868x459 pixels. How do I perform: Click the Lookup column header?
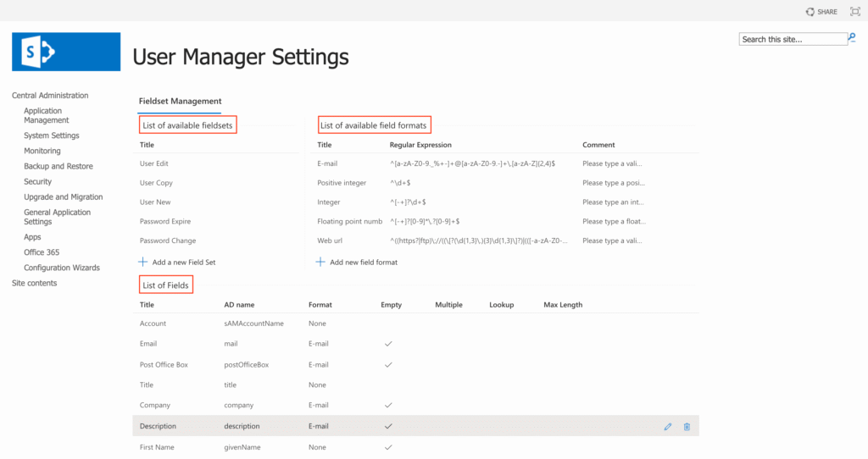[x=502, y=305]
